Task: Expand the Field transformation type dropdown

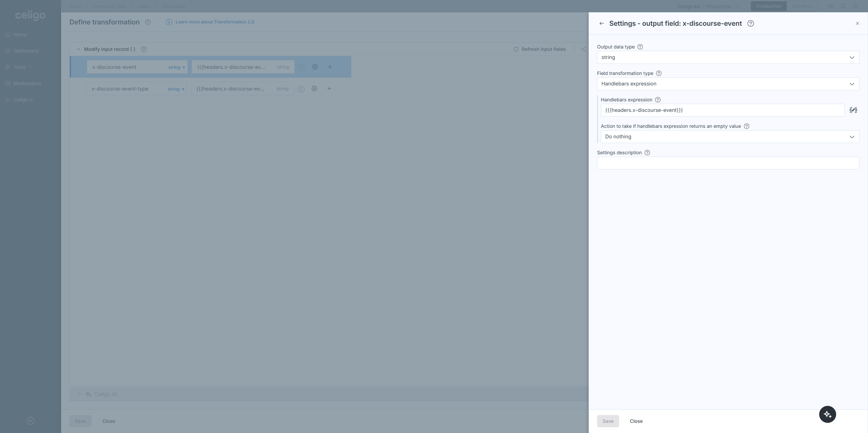Action: tap(728, 84)
